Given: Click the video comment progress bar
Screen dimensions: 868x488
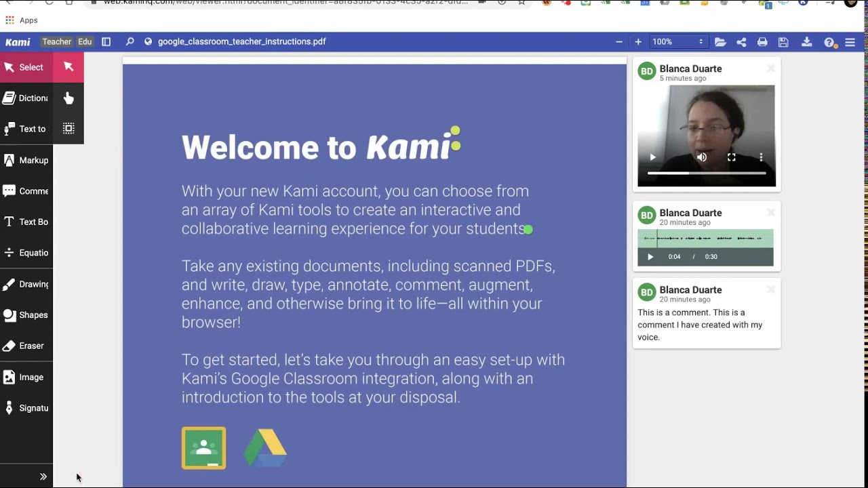Looking at the screenshot, I should (x=707, y=174).
